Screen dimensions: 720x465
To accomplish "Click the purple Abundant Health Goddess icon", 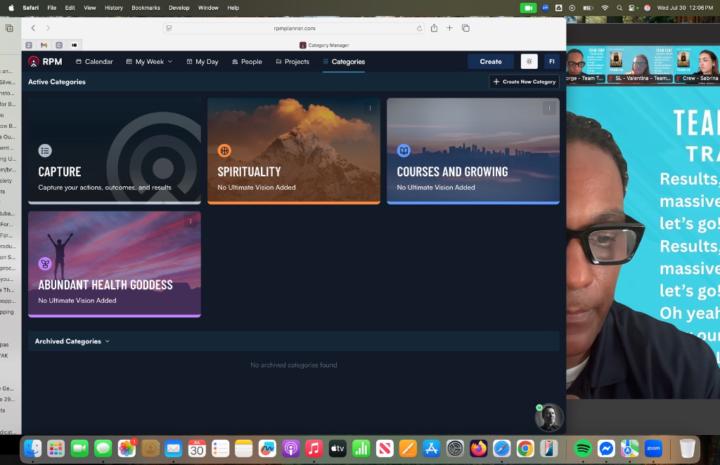I will coord(45,263).
